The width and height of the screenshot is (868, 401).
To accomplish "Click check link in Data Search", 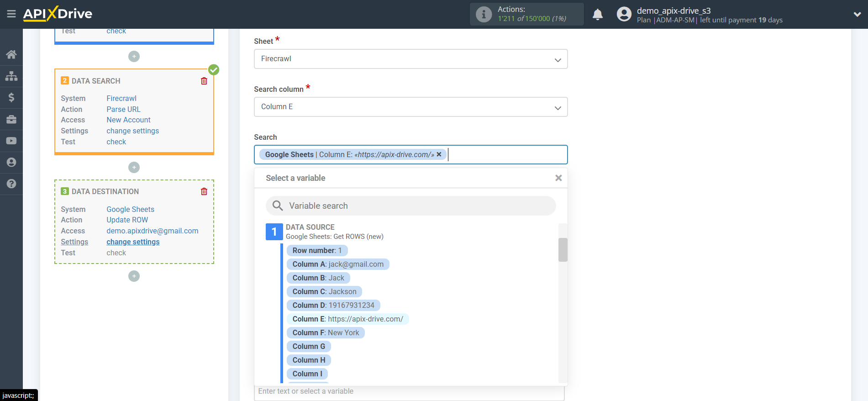I will coord(116,142).
